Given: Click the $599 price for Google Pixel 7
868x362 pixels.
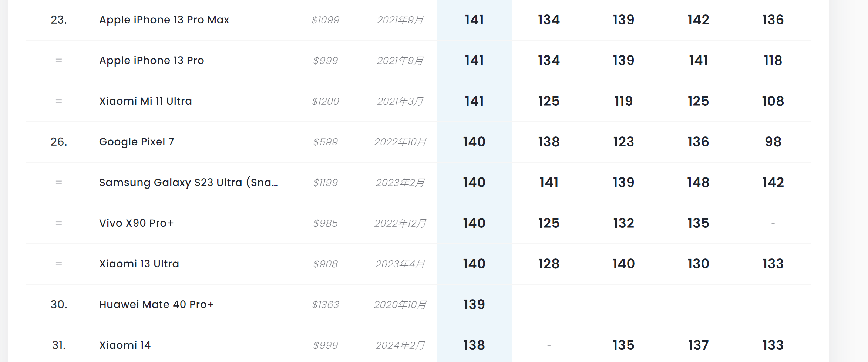Looking at the screenshot, I should [x=326, y=142].
